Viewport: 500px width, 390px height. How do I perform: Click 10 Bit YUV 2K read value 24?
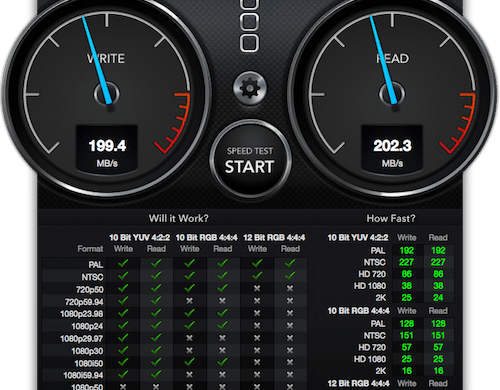pos(438,298)
